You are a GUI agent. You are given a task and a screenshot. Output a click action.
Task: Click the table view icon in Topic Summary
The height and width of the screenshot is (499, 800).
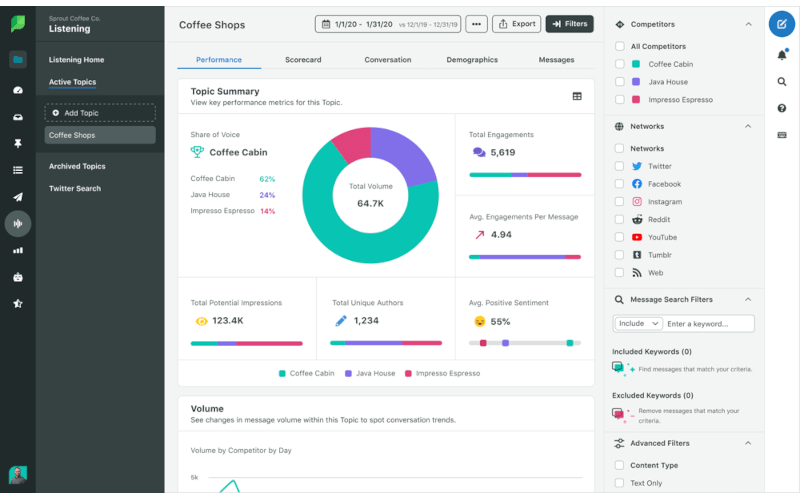(x=577, y=96)
